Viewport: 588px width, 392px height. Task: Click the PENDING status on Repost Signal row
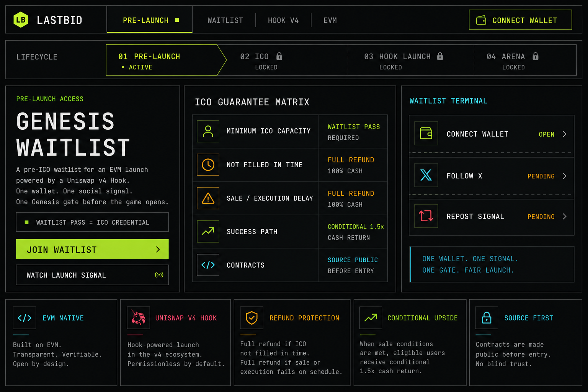pyautogui.click(x=541, y=217)
